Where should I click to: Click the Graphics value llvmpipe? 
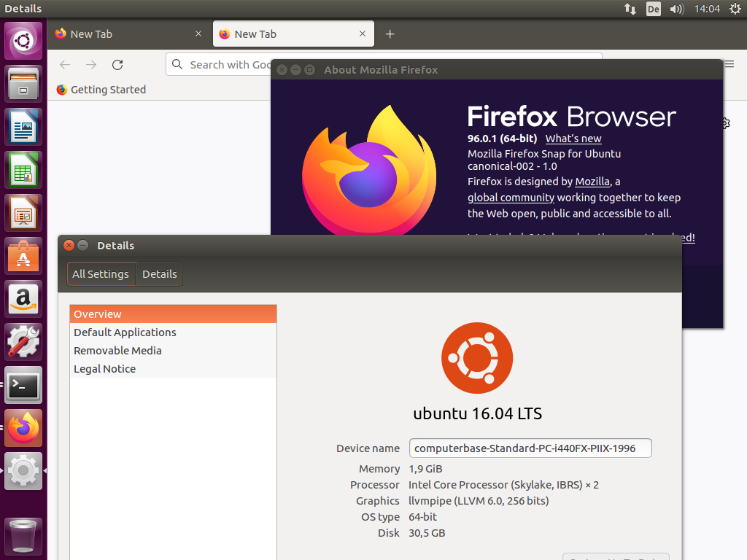479,501
